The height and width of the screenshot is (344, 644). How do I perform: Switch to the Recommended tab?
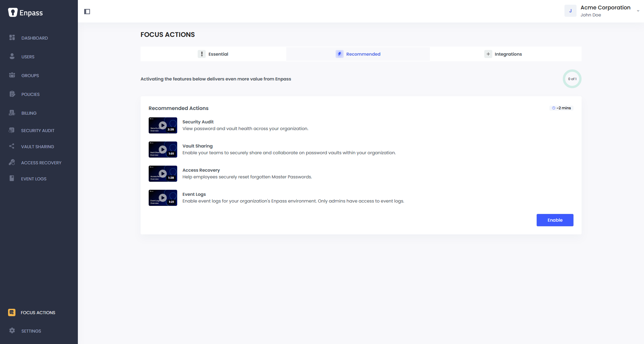tap(358, 54)
